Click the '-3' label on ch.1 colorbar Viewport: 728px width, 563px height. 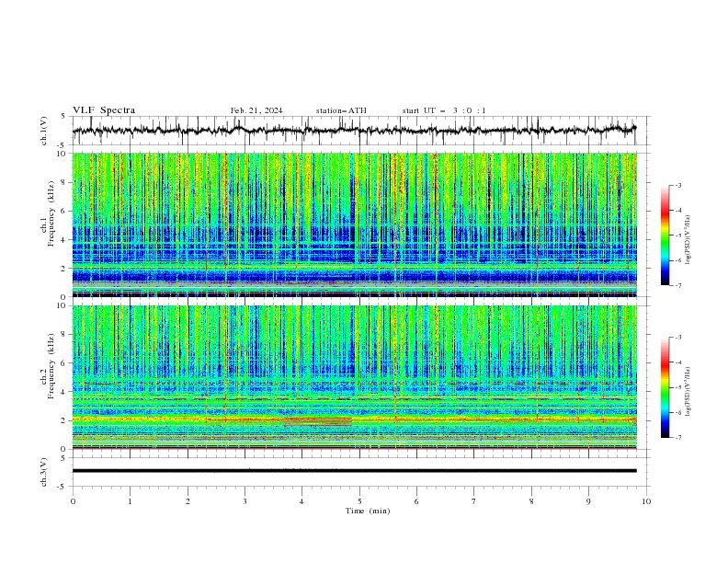point(677,185)
